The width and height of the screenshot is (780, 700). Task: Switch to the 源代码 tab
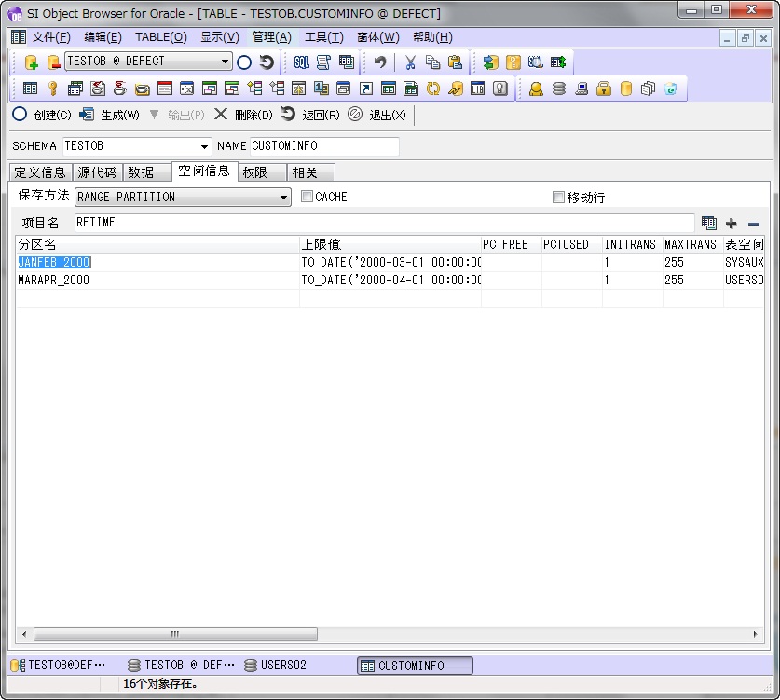click(98, 172)
